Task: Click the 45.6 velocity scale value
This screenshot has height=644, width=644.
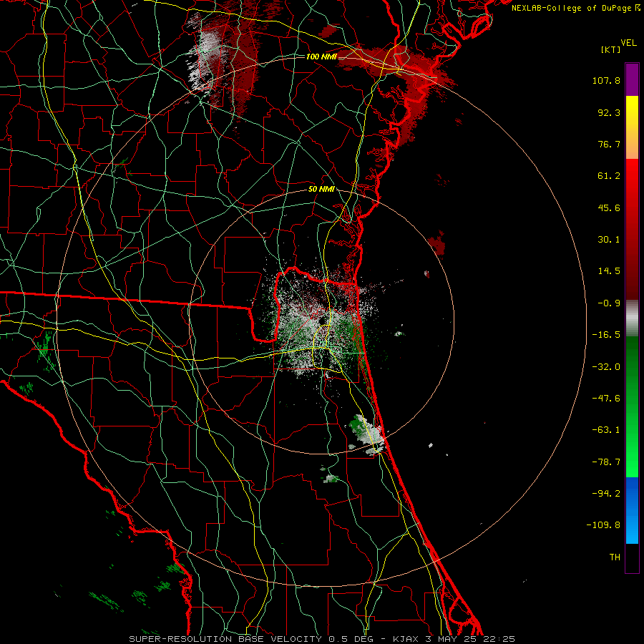Action: 609,208
